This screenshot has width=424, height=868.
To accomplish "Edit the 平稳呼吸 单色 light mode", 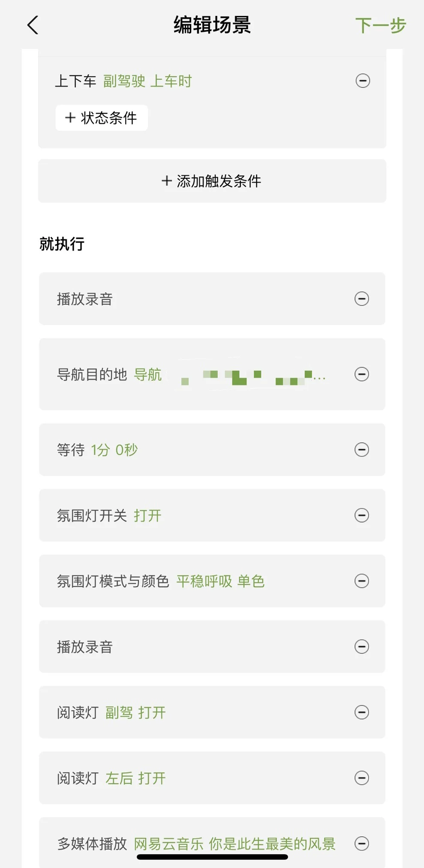I will point(220,581).
